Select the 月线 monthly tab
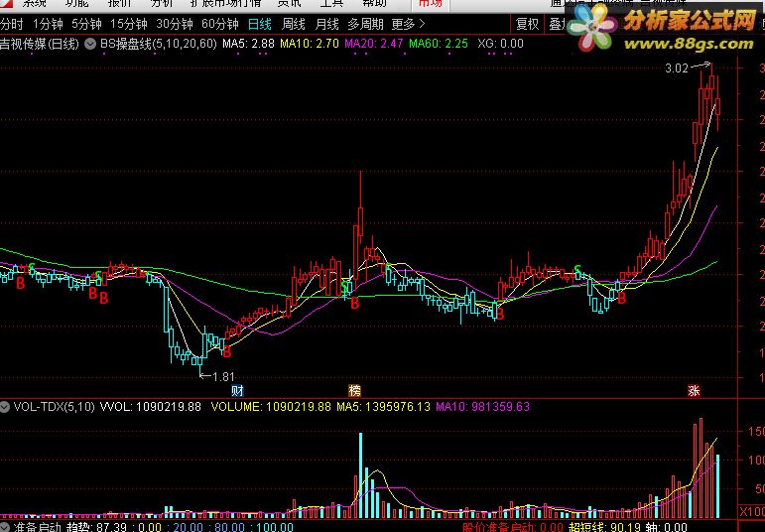Viewport: 765px width, 532px height. click(x=326, y=24)
